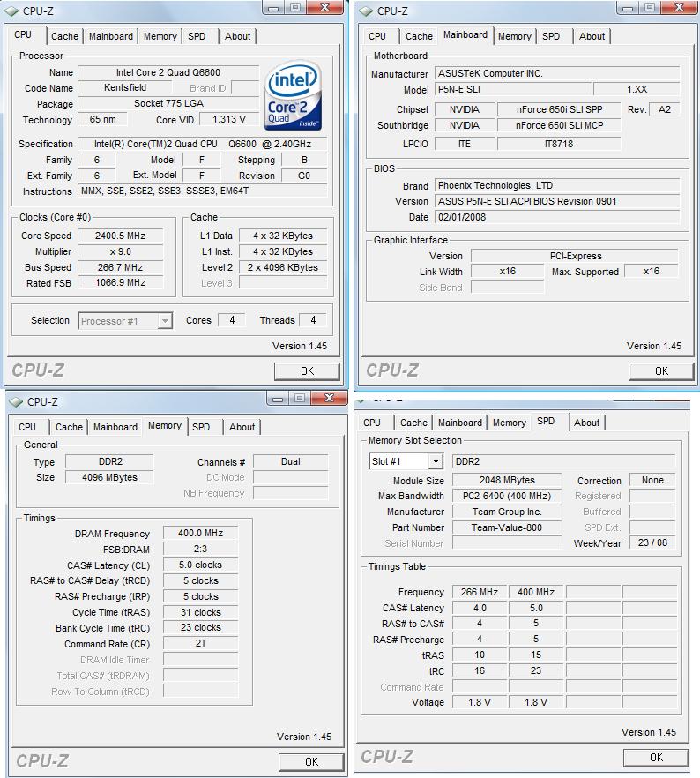This screenshot has height=778, width=700.
Task: Click the Socket 775 LGA package field
Action: coord(168,104)
